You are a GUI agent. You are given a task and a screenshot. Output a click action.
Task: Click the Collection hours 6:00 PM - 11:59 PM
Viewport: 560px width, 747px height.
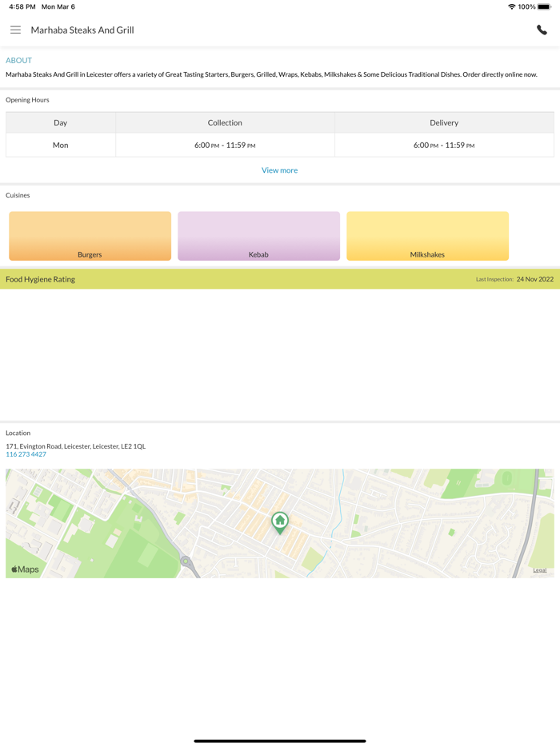(x=225, y=146)
